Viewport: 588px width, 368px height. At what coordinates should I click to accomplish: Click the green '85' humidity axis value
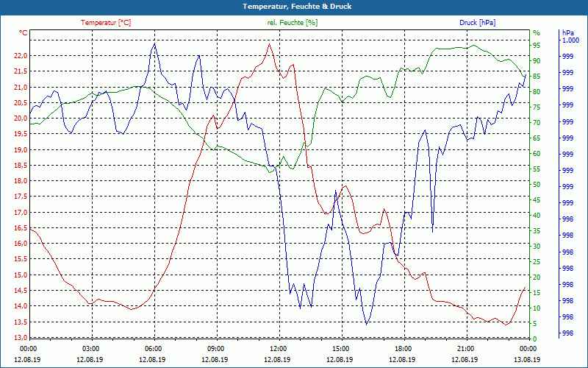tap(537, 77)
